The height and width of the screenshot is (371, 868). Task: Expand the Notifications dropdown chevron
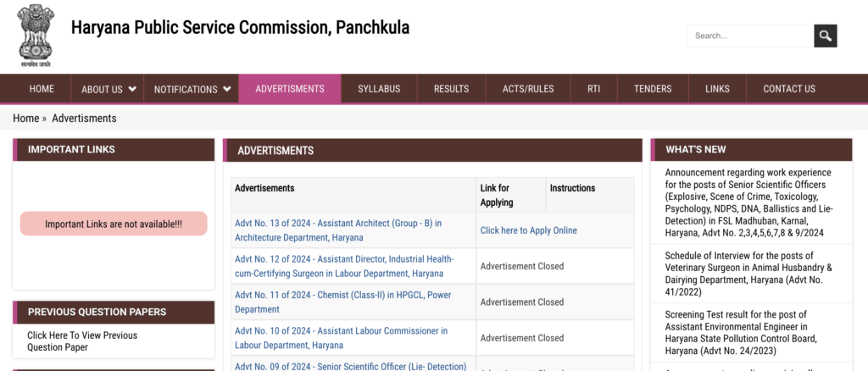click(227, 89)
